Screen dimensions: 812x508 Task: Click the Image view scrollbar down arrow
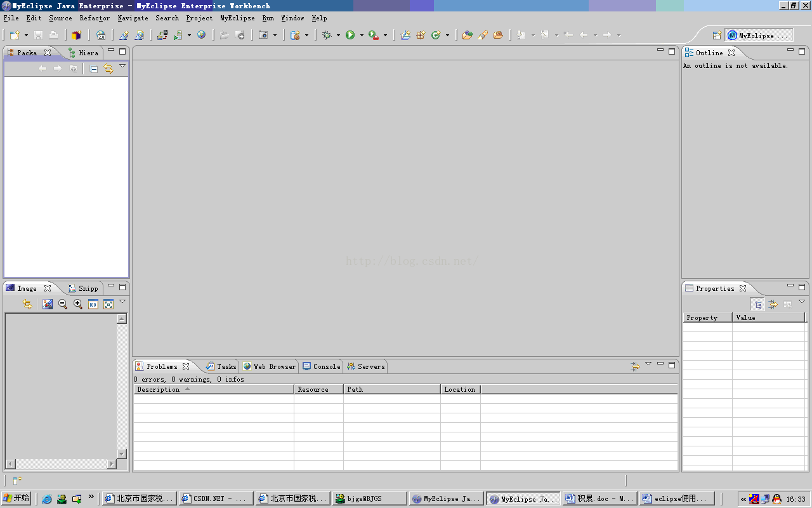122,453
